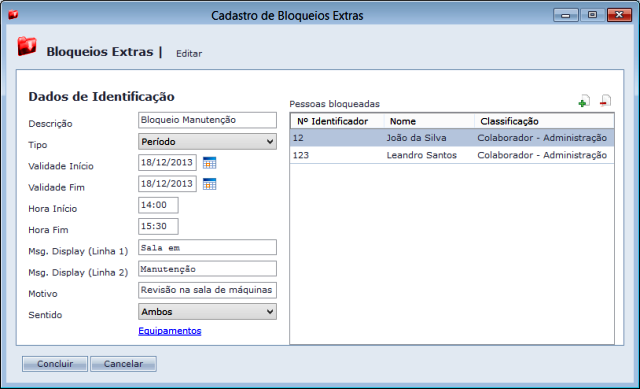Sort by Nome column header

[429, 121]
